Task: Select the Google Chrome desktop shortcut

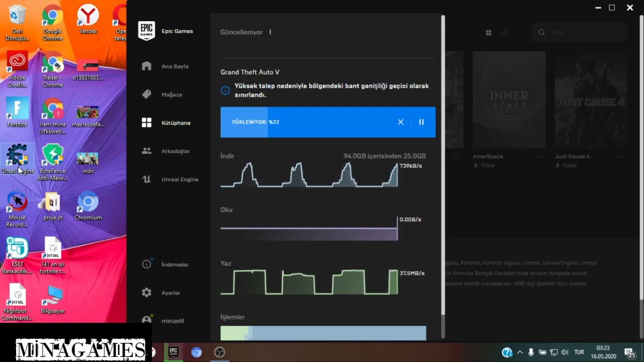Action: click(52, 23)
